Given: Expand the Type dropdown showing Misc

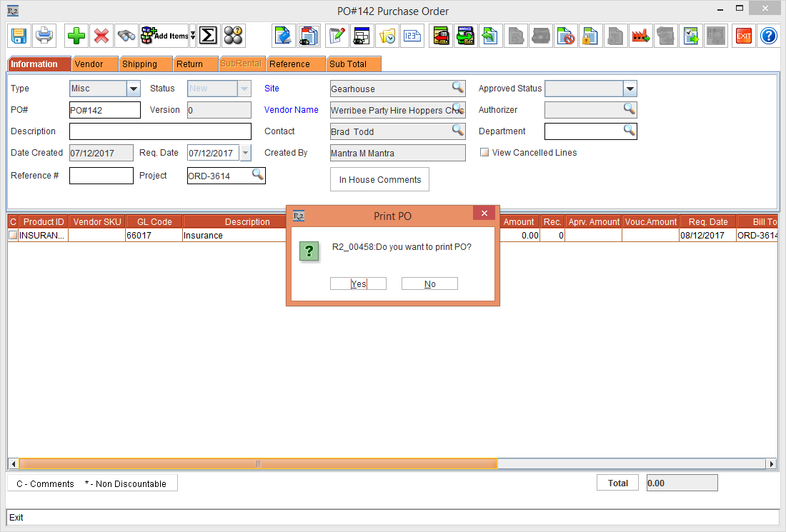Looking at the screenshot, I should [134, 89].
